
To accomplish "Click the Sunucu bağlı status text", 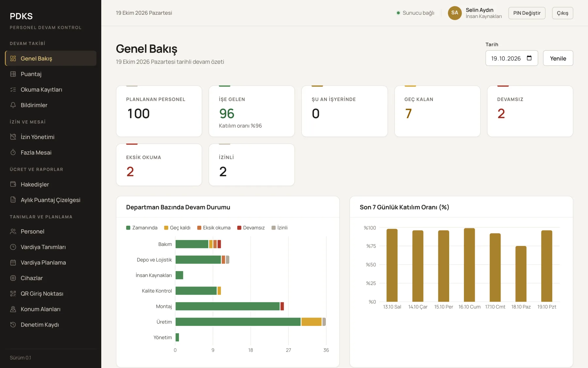I will click(418, 13).
